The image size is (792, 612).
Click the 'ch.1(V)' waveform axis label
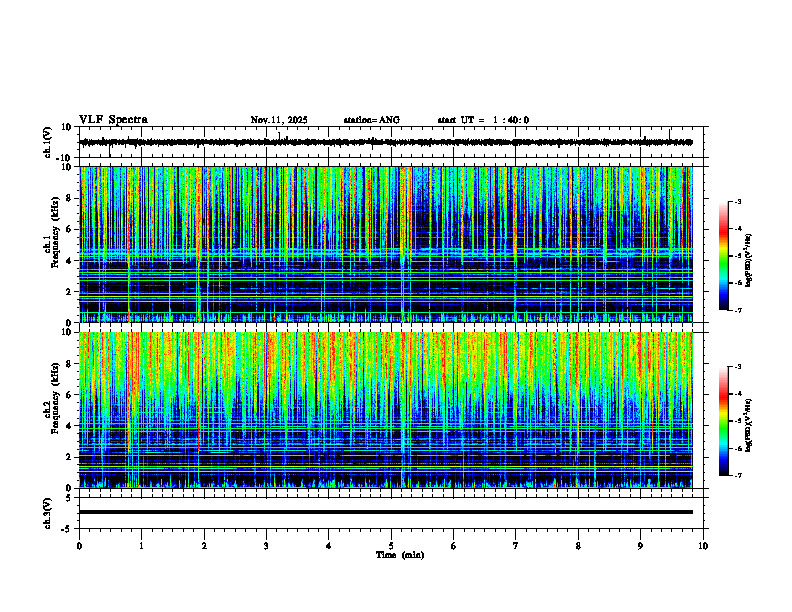[x=48, y=142]
